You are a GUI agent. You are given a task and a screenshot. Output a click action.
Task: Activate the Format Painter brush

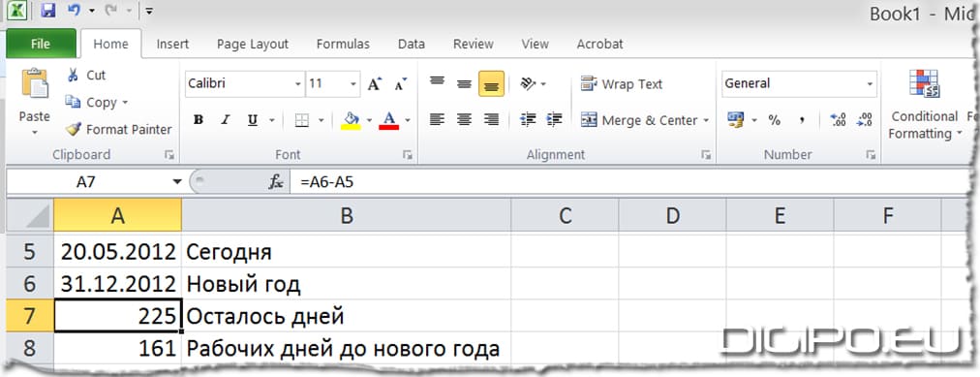click(x=119, y=130)
